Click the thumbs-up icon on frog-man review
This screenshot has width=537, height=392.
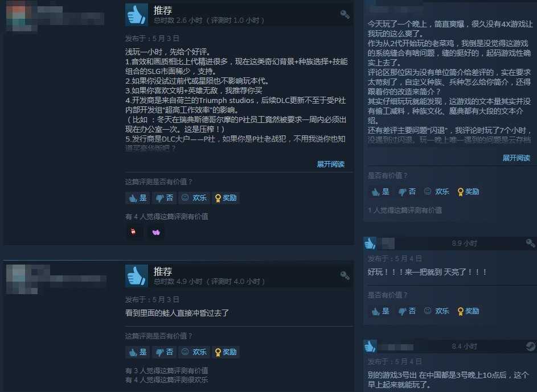pyautogui.click(x=137, y=276)
